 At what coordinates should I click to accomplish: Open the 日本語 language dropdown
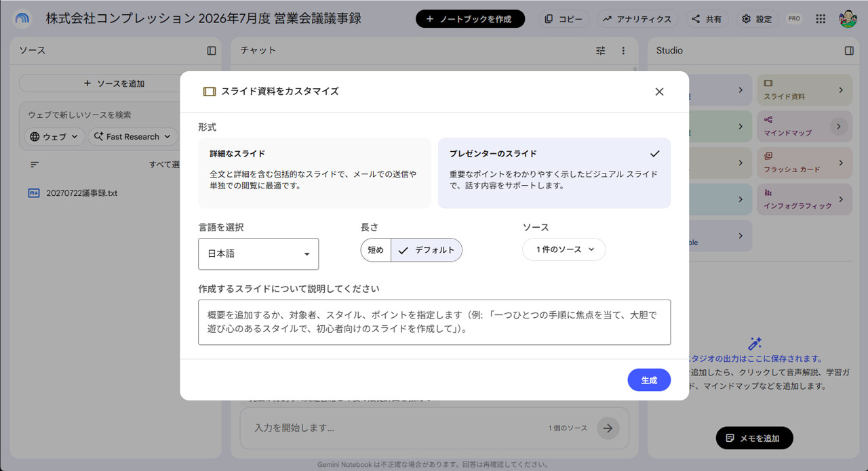(x=258, y=253)
